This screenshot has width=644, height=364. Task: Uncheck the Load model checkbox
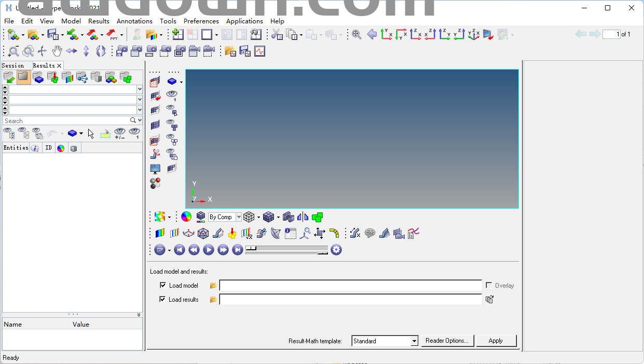click(x=163, y=286)
